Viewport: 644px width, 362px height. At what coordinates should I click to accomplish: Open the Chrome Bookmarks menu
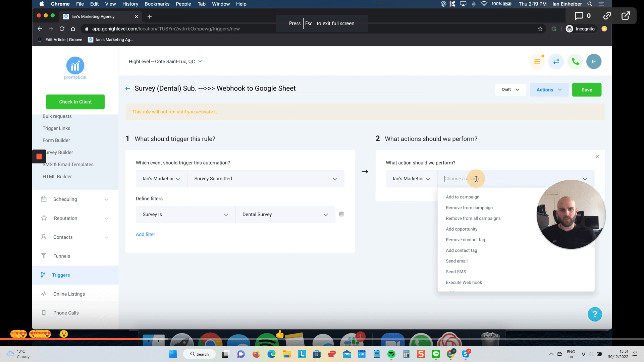click(157, 4)
